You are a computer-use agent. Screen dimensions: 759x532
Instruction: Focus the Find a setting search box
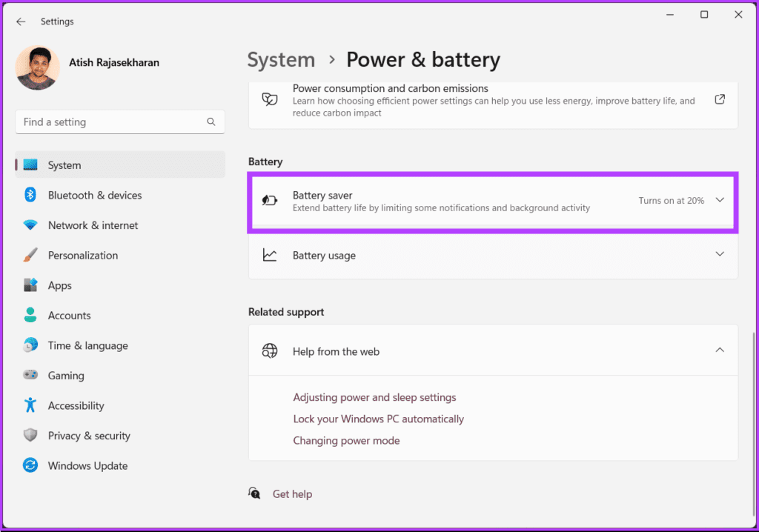click(x=119, y=122)
